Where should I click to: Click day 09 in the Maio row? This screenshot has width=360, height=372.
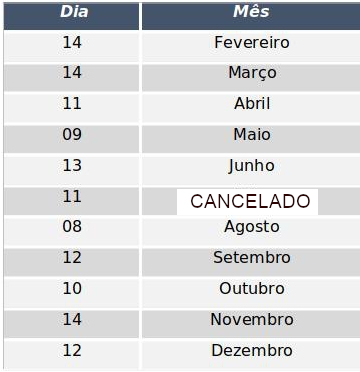point(72,135)
